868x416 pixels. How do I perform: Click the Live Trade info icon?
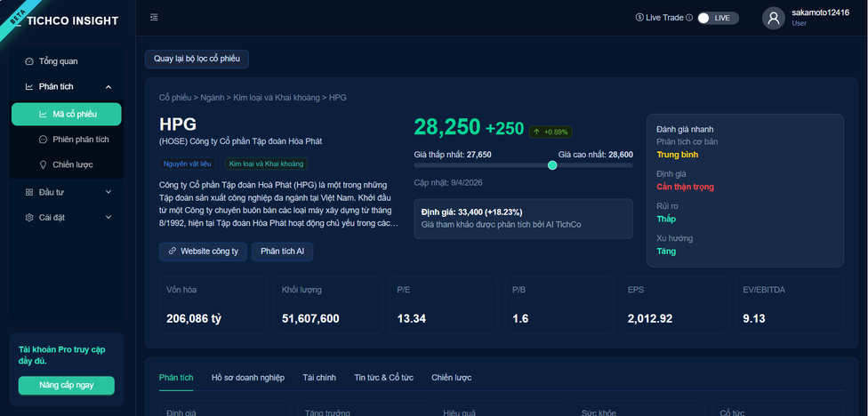(x=689, y=18)
